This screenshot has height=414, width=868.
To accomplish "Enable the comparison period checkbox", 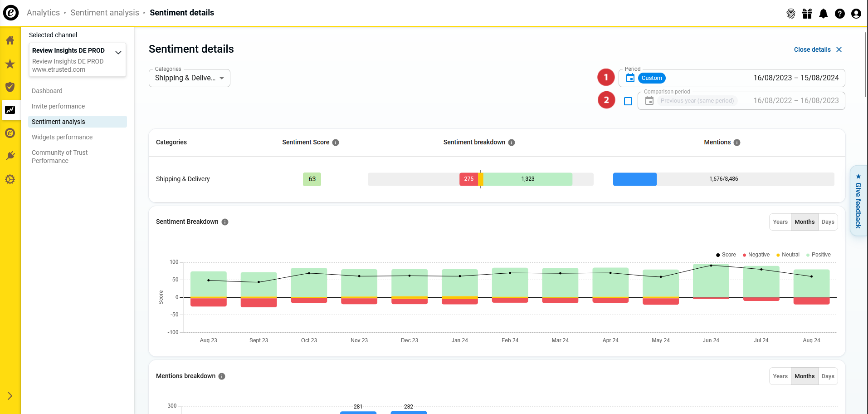I will [x=628, y=101].
